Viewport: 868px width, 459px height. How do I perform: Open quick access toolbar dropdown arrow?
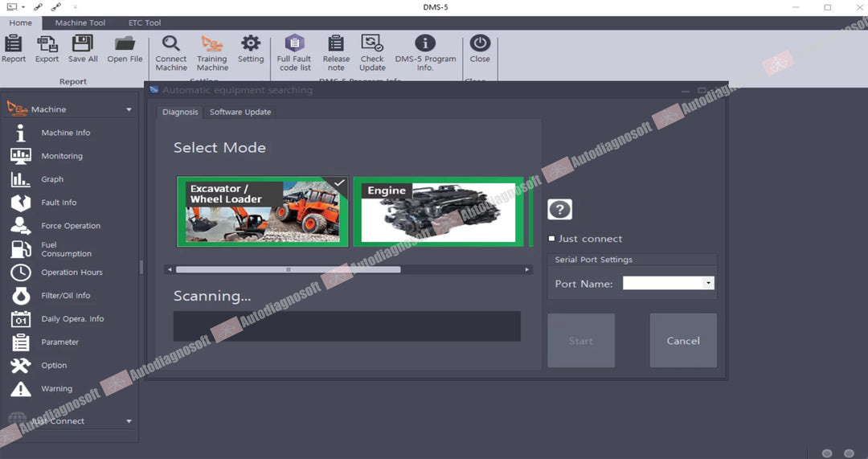[x=75, y=7]
